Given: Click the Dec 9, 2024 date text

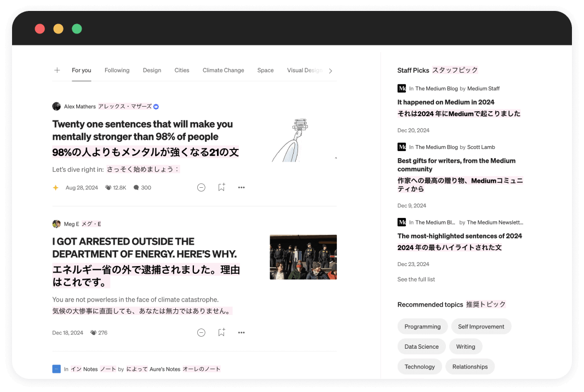Looking at the screenshot, I should [411, 205].
